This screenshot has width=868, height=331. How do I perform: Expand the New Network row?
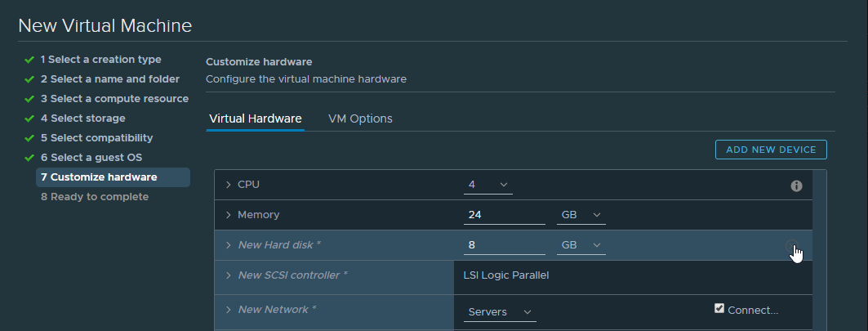point(229,310)
